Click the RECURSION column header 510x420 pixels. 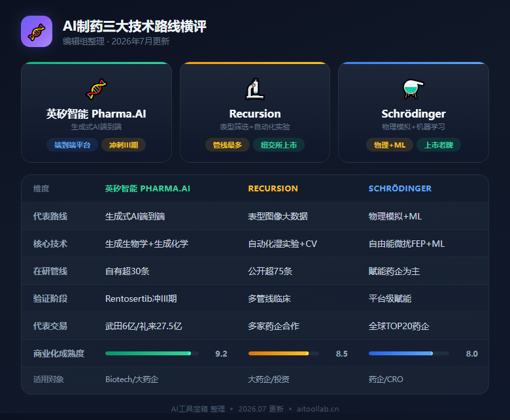click(273, 188)
